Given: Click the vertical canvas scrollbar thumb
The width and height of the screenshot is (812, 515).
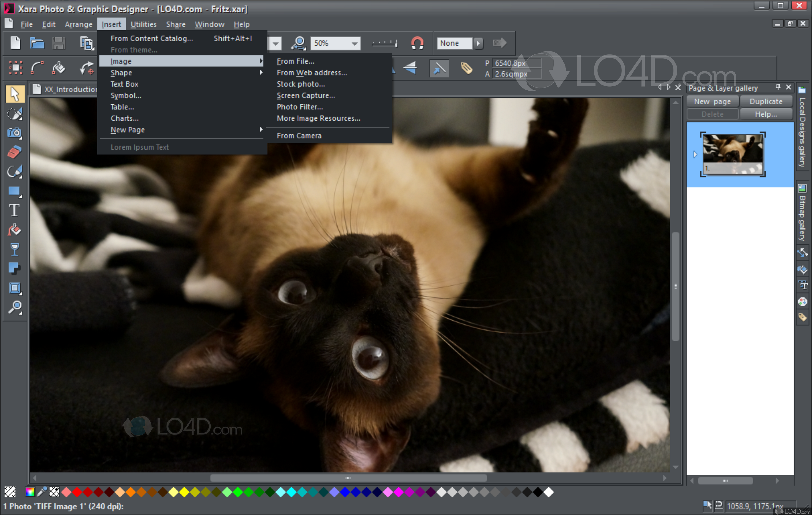Looking at the screenshot, I should point(675,286).
